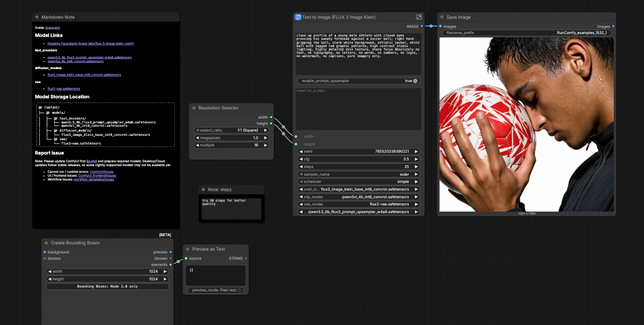Click the negative_prompt text area
644x325 pixels.
tap(359, 109)
